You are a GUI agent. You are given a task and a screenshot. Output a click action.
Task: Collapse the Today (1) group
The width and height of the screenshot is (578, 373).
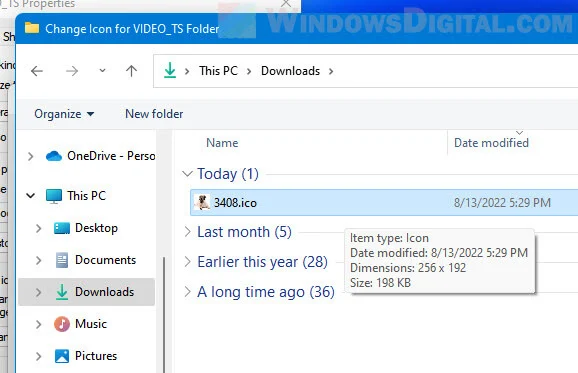pyautogui.click(x=188, y=174)
